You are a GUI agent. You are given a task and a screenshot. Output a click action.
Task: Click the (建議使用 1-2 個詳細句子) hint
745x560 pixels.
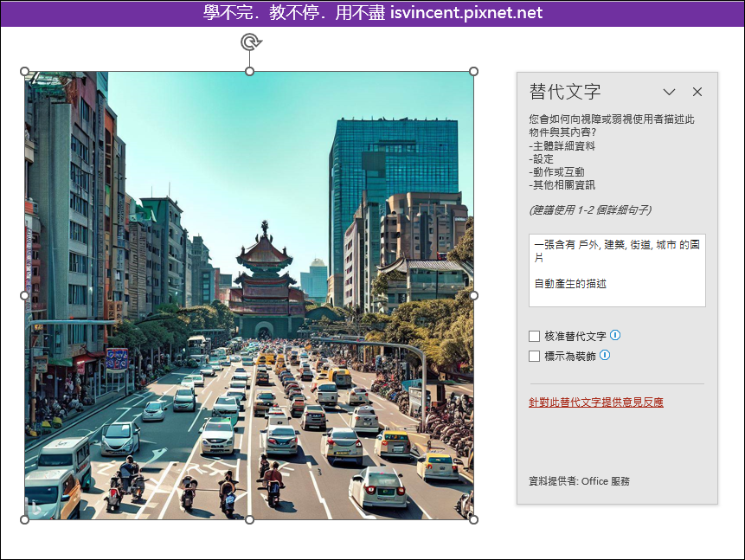coord(590,210)
